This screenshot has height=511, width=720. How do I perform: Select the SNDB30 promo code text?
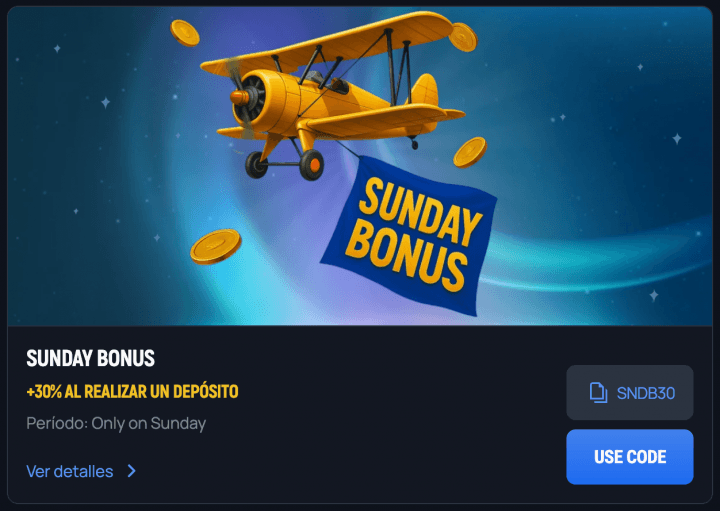pos(646,393)
